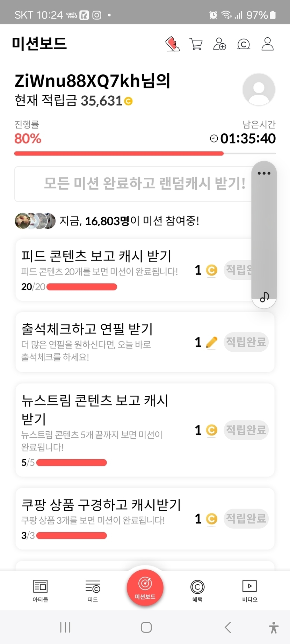Open the 비디오 tab
Viewport: 290px width, 644px height.
click(249, 591)
